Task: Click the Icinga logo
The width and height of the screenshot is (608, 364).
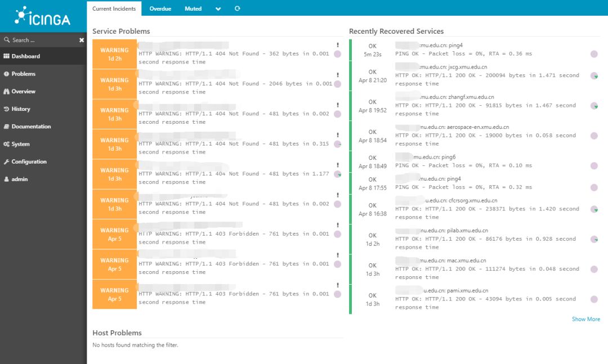Action: click(43, 16)
